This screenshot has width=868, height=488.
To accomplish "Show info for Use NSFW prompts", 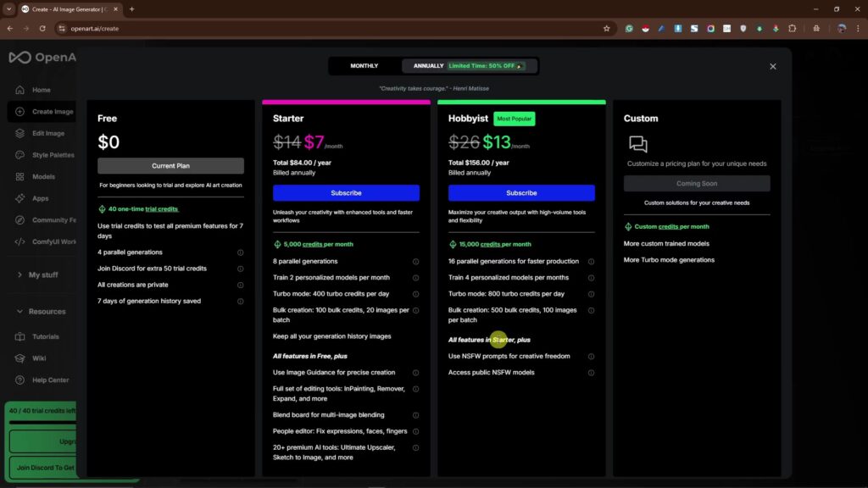I will tap(591, 357).
